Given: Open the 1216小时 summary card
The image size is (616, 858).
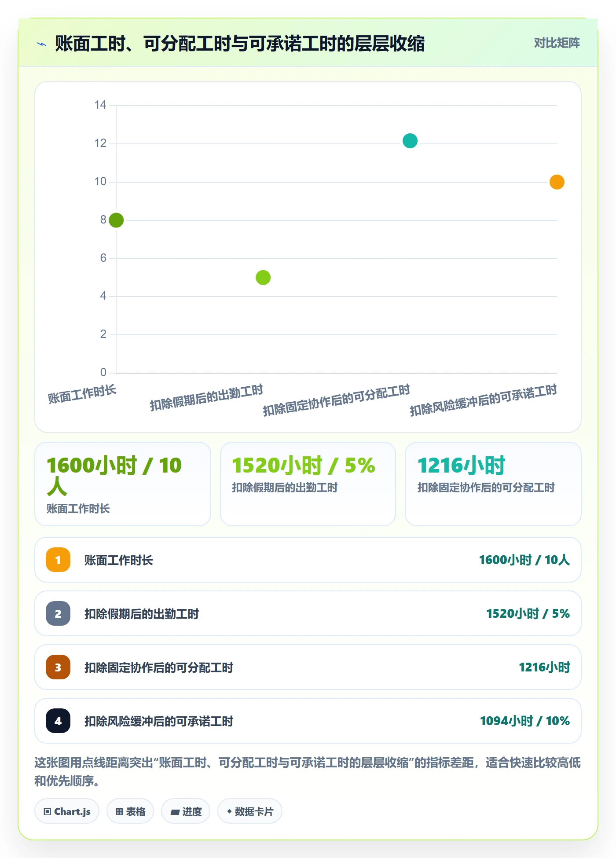Looking at the screenshot, I should click(x=493, y=484).
